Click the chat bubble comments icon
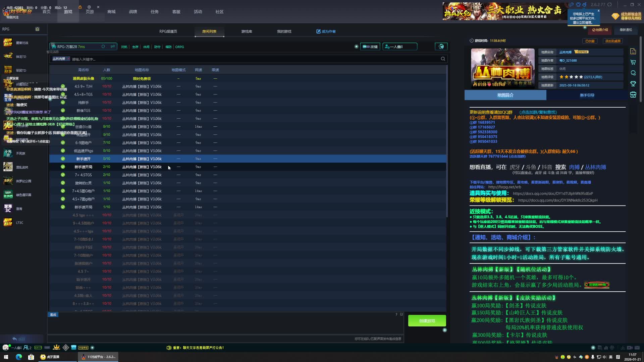 point(633,73)
